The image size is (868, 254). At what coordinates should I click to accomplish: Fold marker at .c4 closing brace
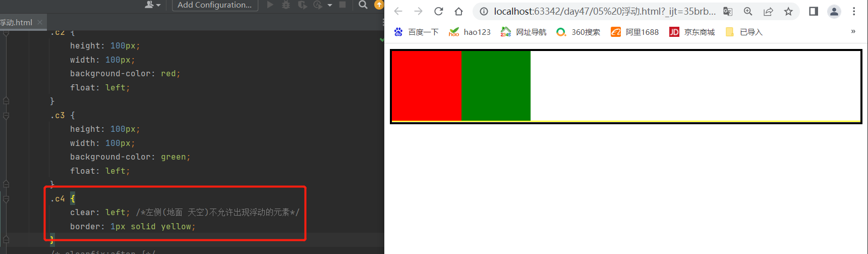6,239
